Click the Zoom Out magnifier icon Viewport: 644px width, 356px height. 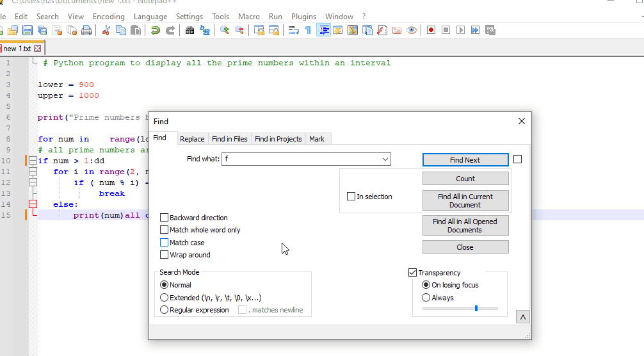point(239,30)
